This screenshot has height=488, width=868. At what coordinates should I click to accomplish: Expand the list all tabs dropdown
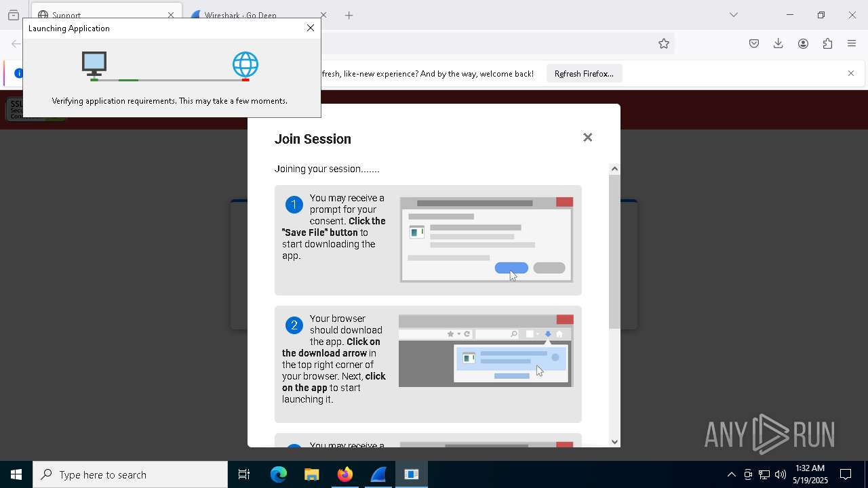(x=734, y=15)
